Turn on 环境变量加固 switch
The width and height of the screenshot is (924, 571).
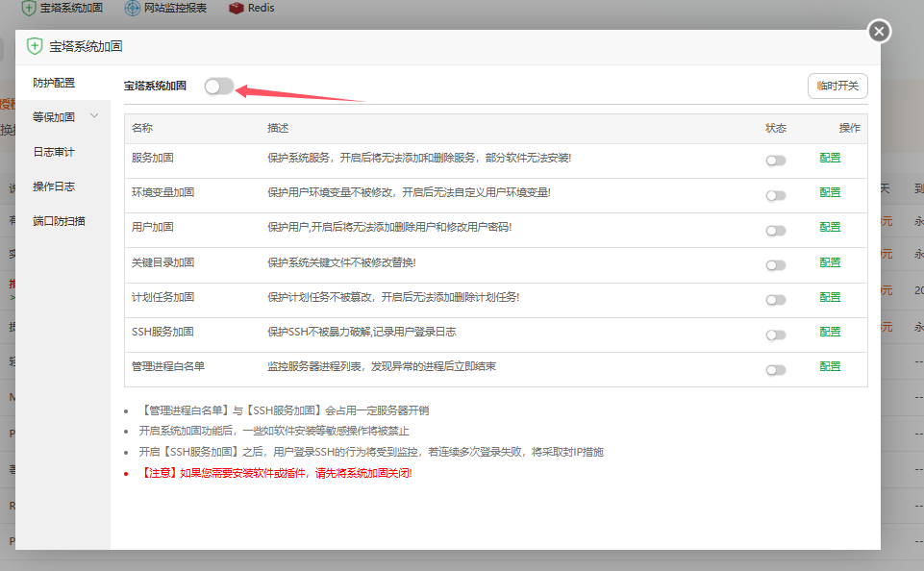(775, 196)
